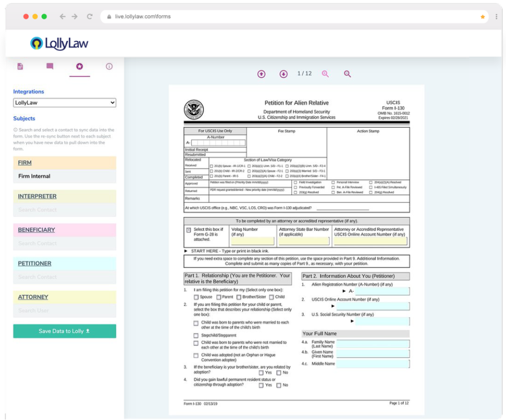Click petitioner USCIS Online Account Number field

373,306
